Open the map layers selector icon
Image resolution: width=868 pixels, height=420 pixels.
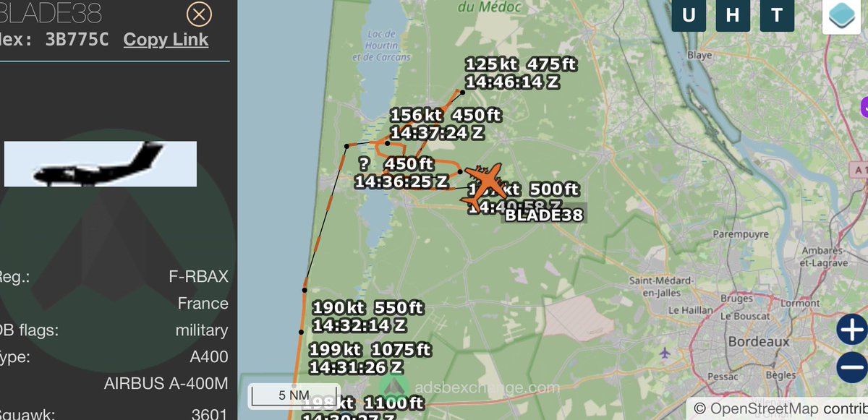841,15
